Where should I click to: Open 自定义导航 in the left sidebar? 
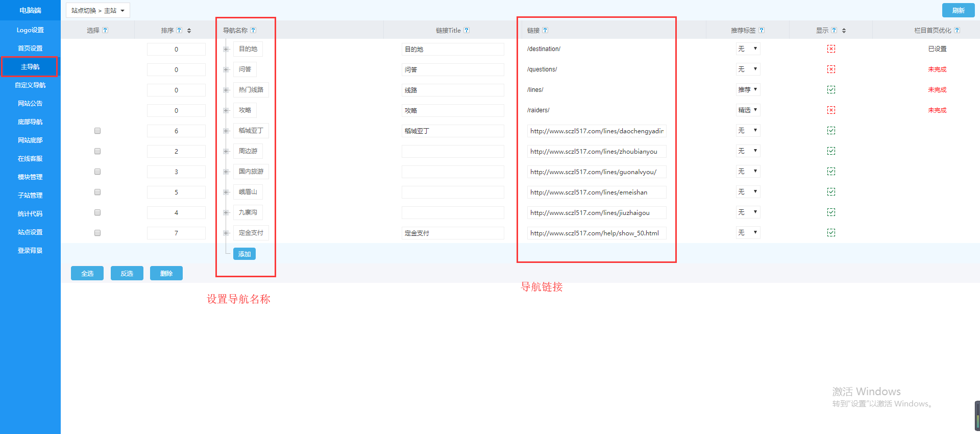coord(30,85)
